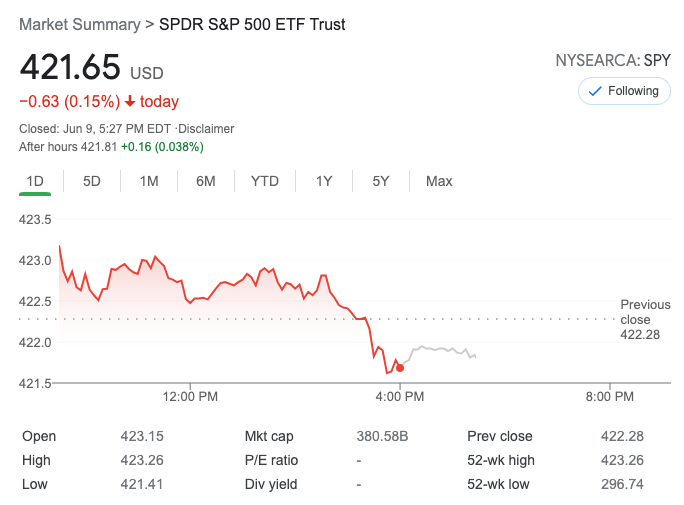Click the Mkt cap value 380.58B
This screenshot has width=684, height=505.
pyautogui.click(x=383, y=436)
